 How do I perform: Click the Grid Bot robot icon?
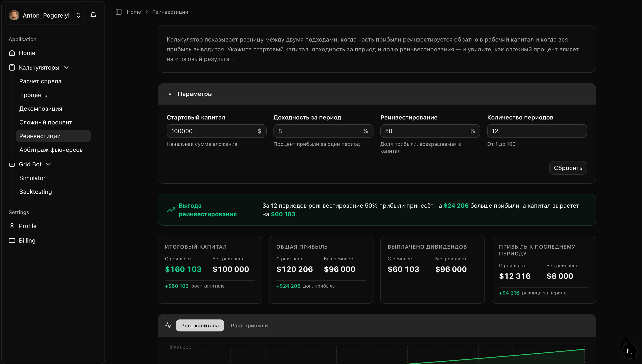[12, 164]
